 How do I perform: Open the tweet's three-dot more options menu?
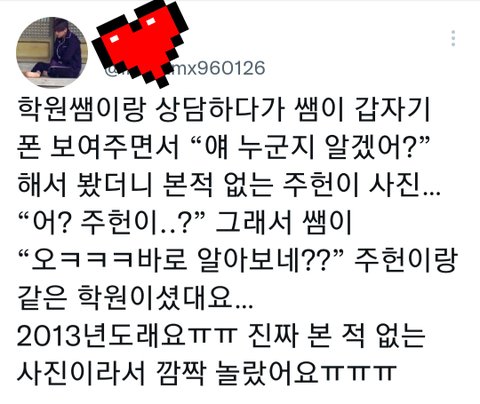pos(453,38)
